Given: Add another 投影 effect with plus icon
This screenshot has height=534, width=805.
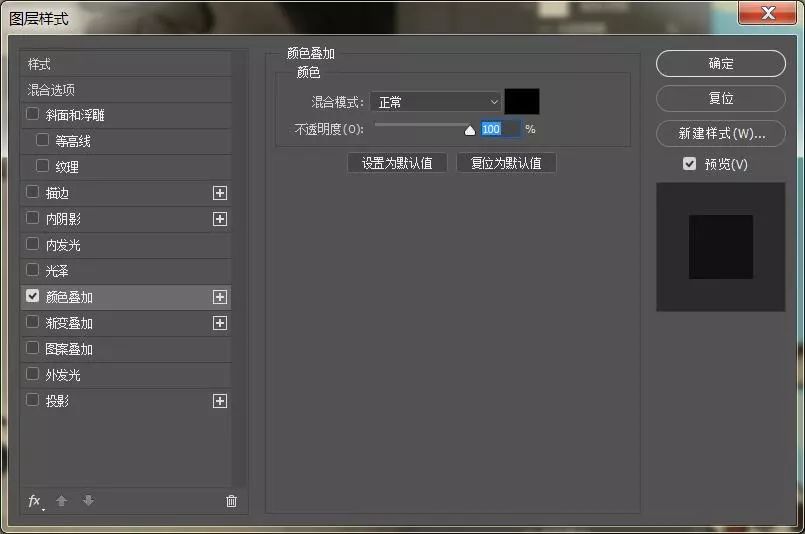Looking at the screenshot, I should pos(220,401).
